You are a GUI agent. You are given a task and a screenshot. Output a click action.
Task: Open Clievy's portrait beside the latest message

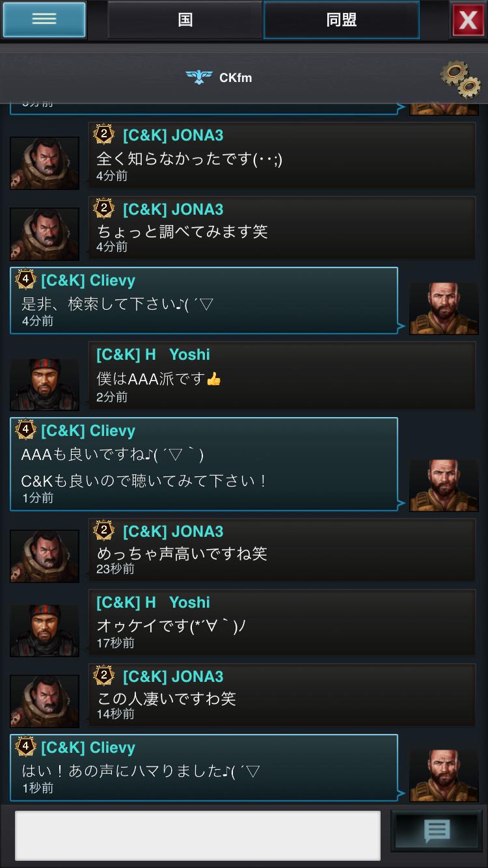(444, 776)
